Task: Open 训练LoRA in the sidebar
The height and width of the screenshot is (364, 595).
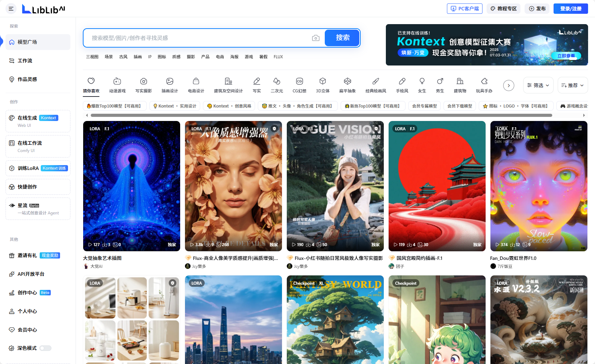Action: pos(38,168)
